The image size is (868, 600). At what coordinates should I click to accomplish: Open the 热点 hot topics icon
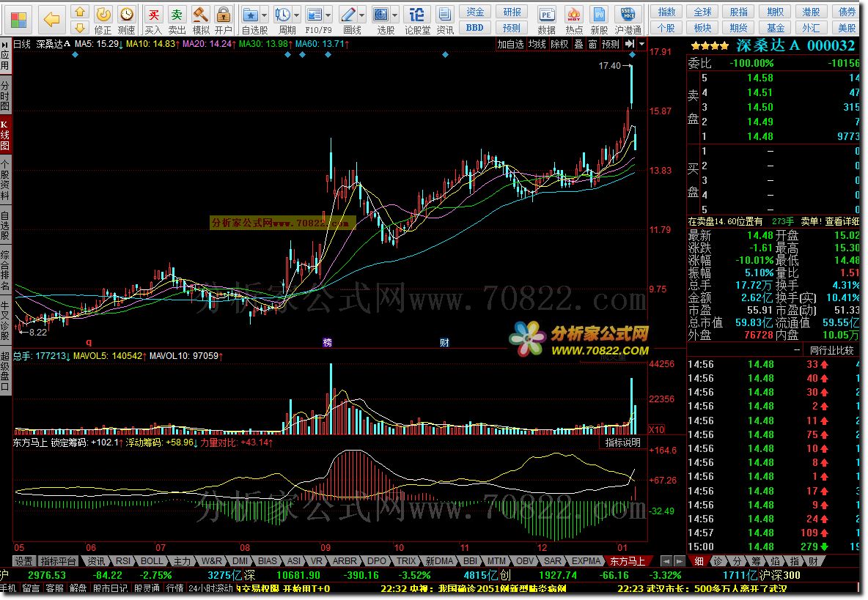point(574,19)
